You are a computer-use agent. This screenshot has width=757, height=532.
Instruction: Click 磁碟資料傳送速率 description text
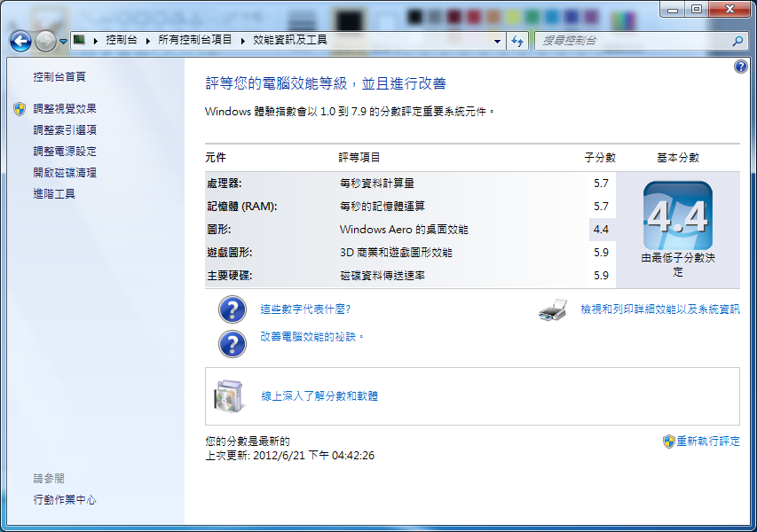382,276
